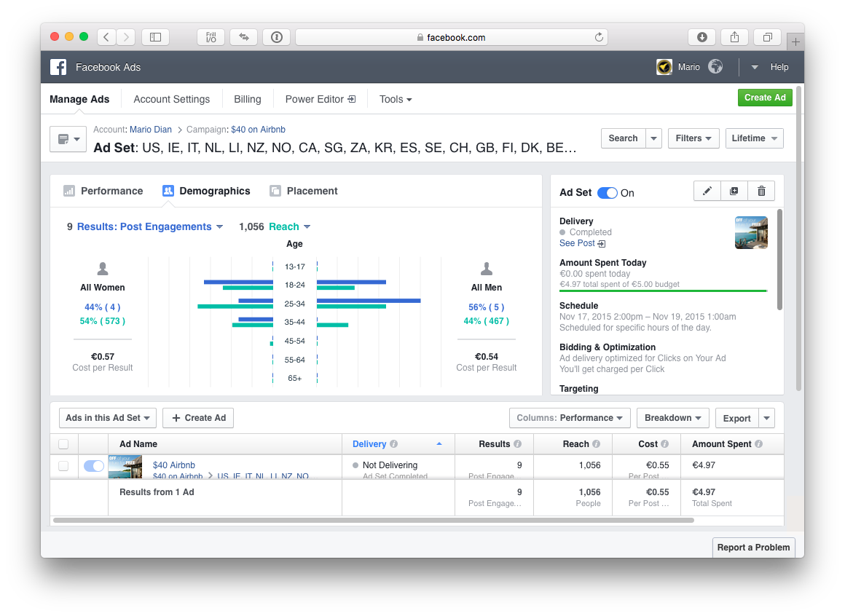Show all tabs icon
845x616 pixels.
767,37
